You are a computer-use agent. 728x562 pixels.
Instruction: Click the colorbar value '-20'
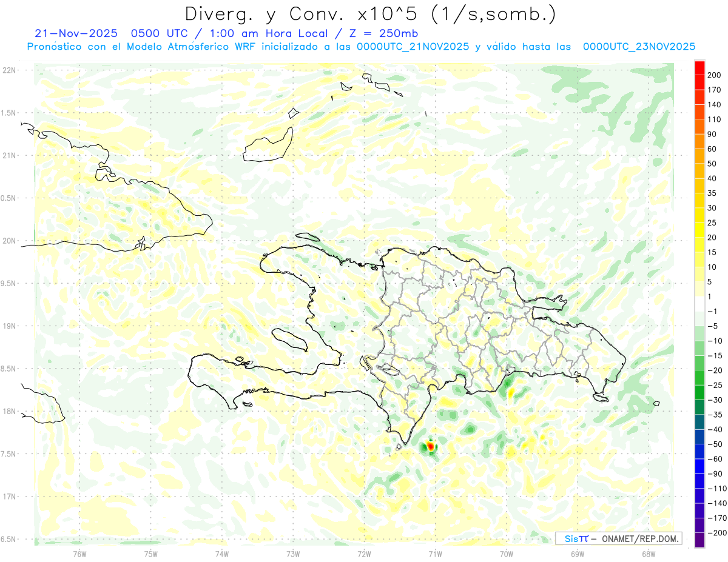pos(715,370)
